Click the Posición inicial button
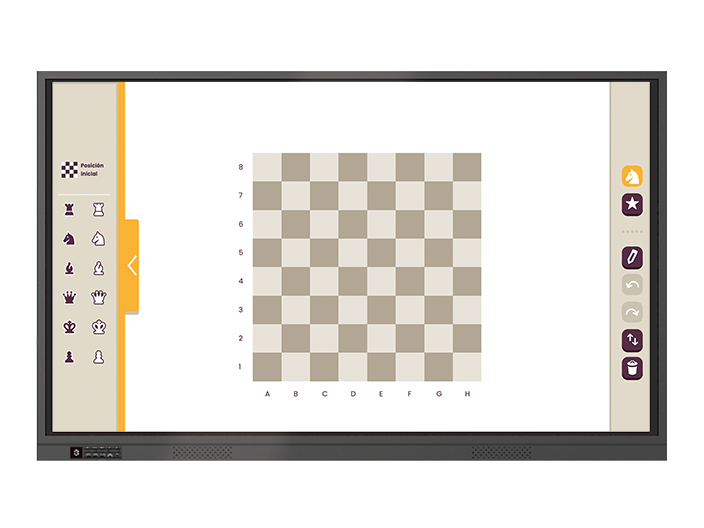Screen dimensions: 704x528 coord(83,170)
